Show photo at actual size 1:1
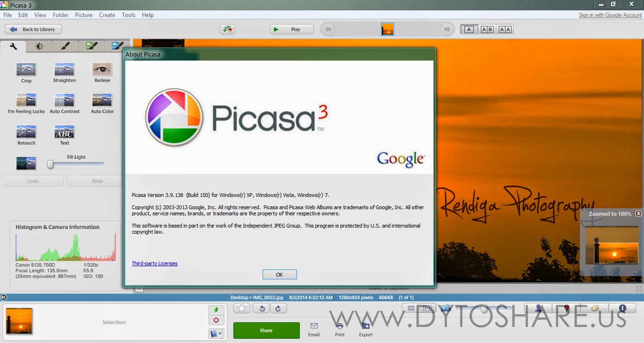Image resolution: width=644 pixels, height=343 pixels. (x=427, y=308)
